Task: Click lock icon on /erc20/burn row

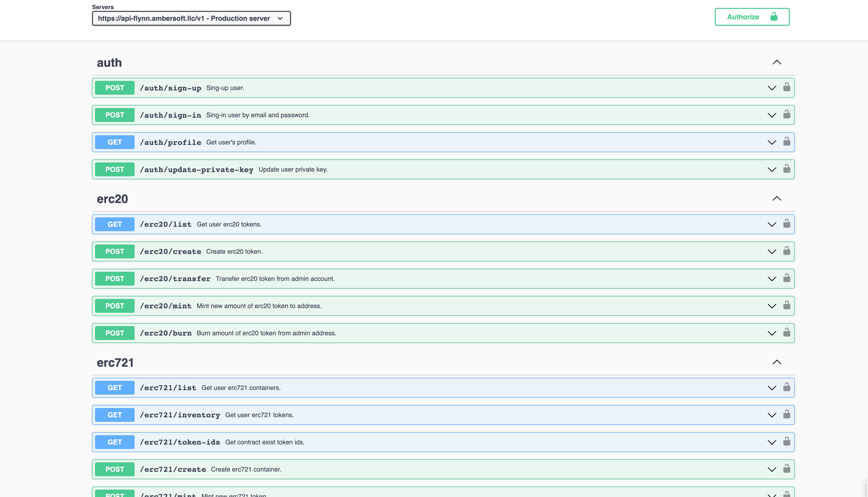Action: (x=786, y=333)
